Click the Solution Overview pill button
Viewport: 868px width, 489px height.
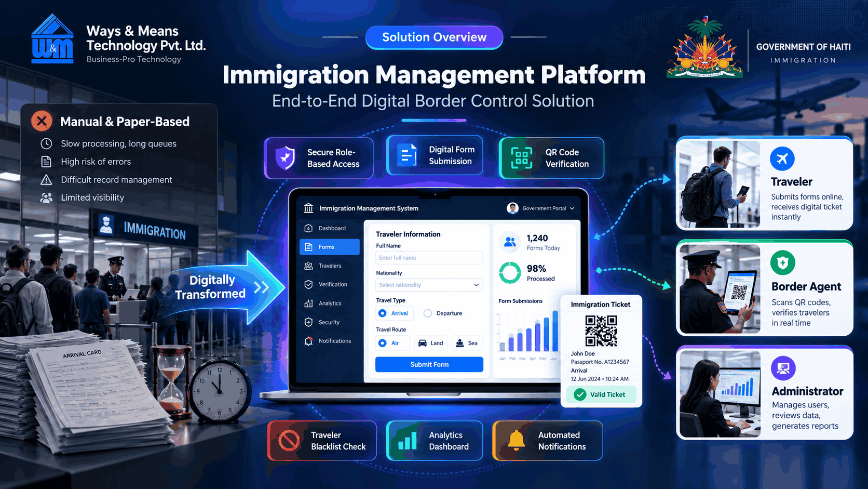click(434, 37)
